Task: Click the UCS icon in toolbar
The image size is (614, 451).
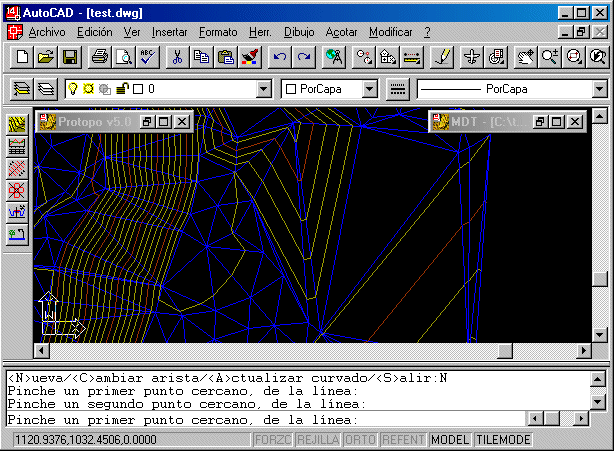Action: [x=388, y=57]
